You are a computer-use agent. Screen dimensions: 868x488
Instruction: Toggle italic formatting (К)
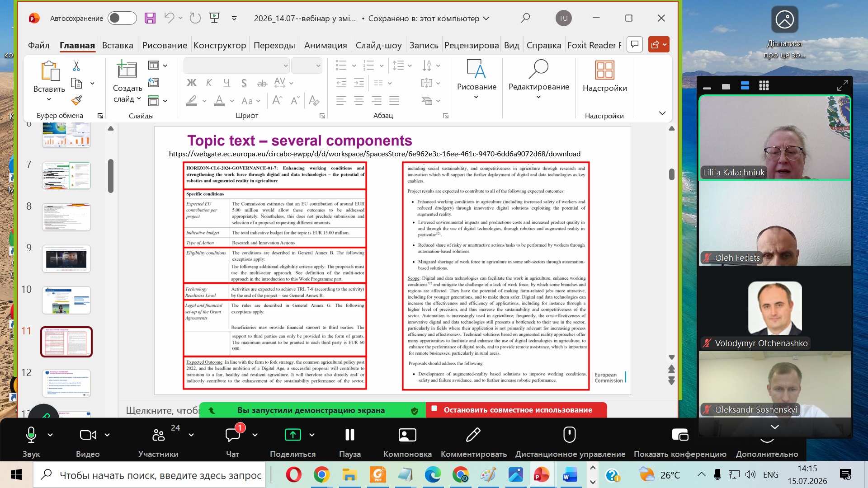[x=209, y=83]
